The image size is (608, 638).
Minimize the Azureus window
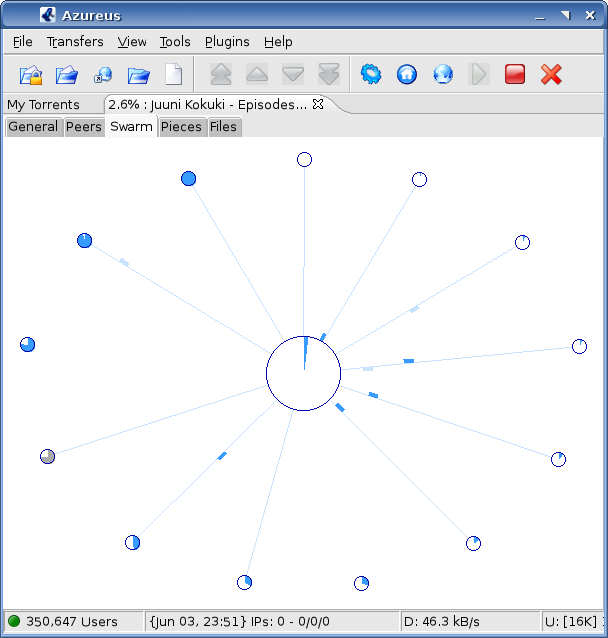[540, 16]
